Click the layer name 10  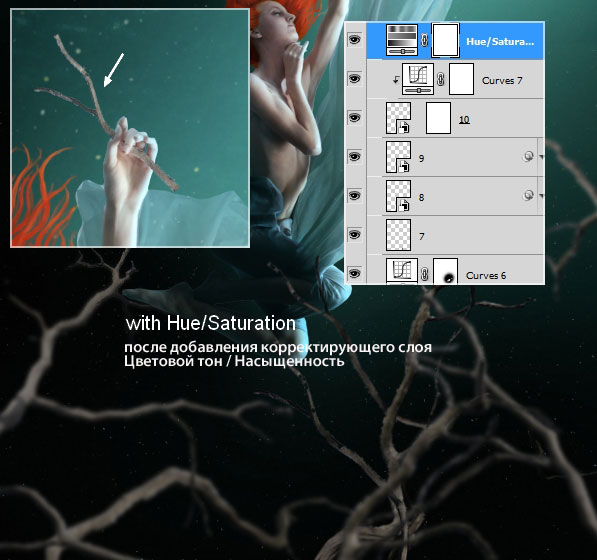pyautogui.click(x=464, y=120)
